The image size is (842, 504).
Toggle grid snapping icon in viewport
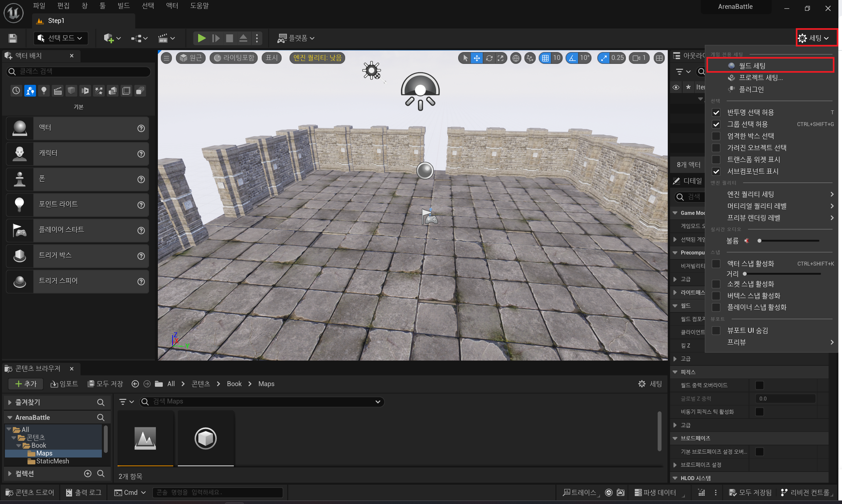[x=545, y=58]
